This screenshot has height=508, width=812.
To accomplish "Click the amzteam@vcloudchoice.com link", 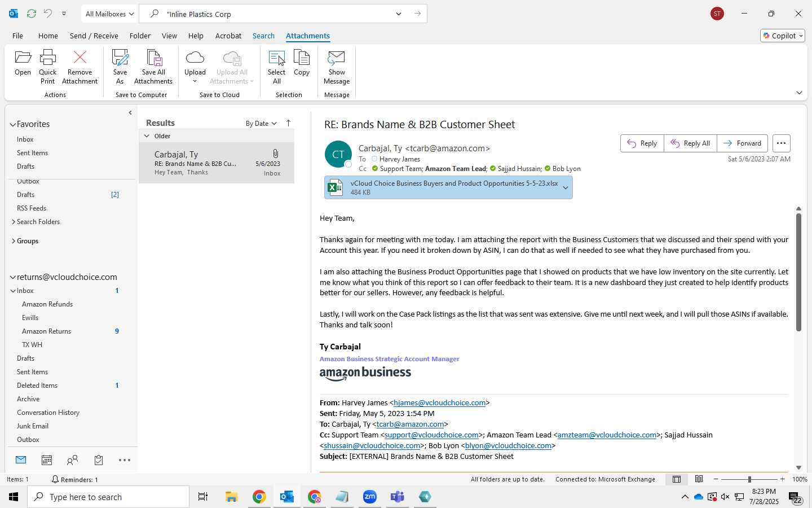I will [607, 435].
